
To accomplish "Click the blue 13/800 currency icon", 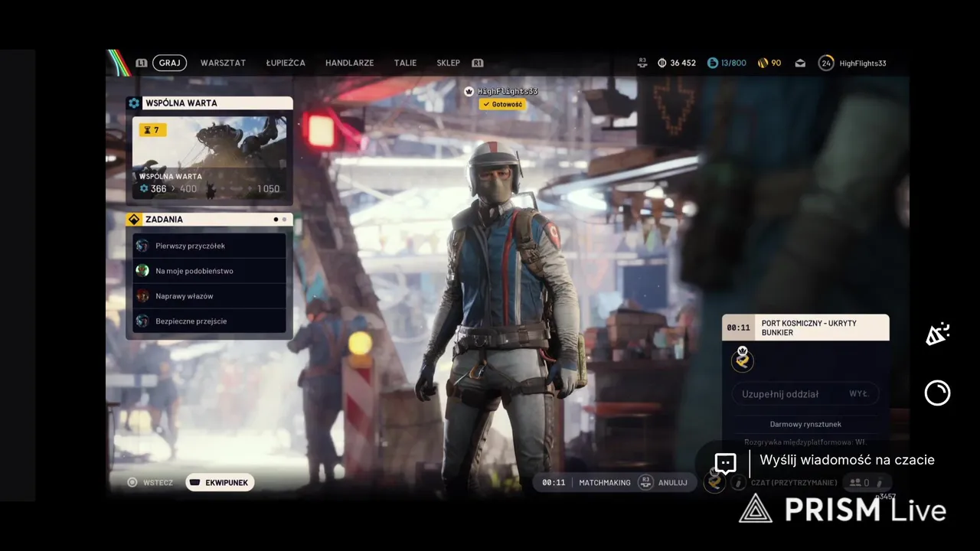I will pyautogui.click(x=713, y=63).
